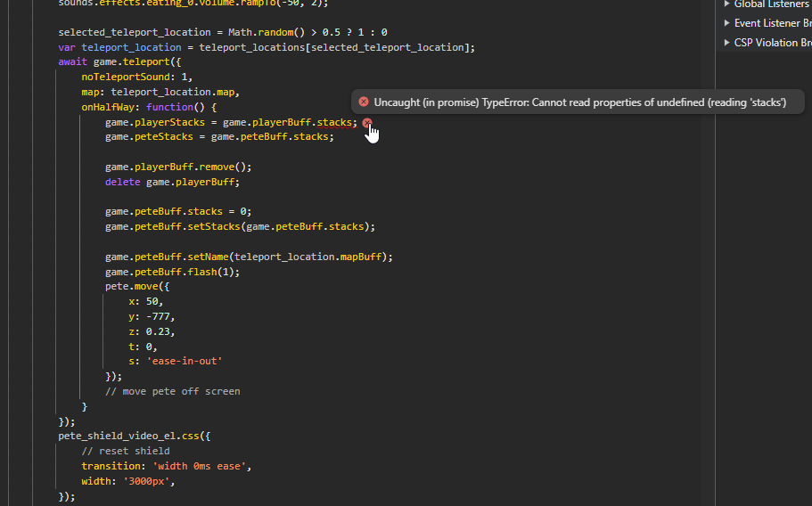Click the 'pete.move({' line
This screenshot has height=506, width=812.
pyautogui.click(x=137, y=286)
